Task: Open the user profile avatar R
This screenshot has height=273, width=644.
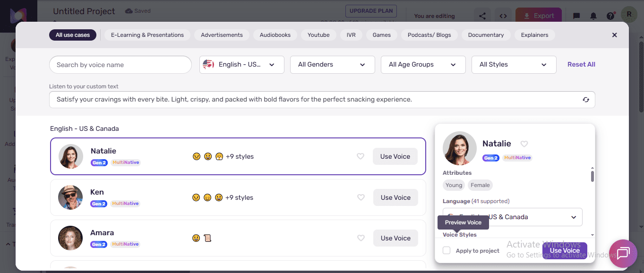Action: [629, 14]
